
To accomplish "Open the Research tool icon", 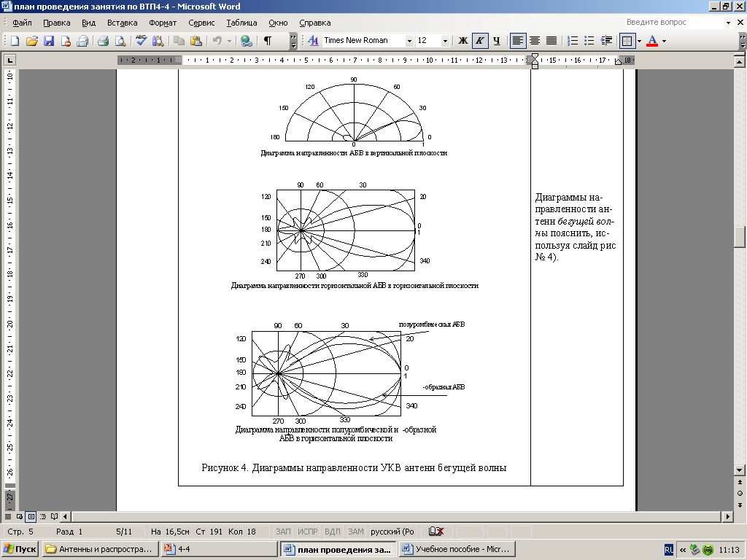I will coord(158,41).
